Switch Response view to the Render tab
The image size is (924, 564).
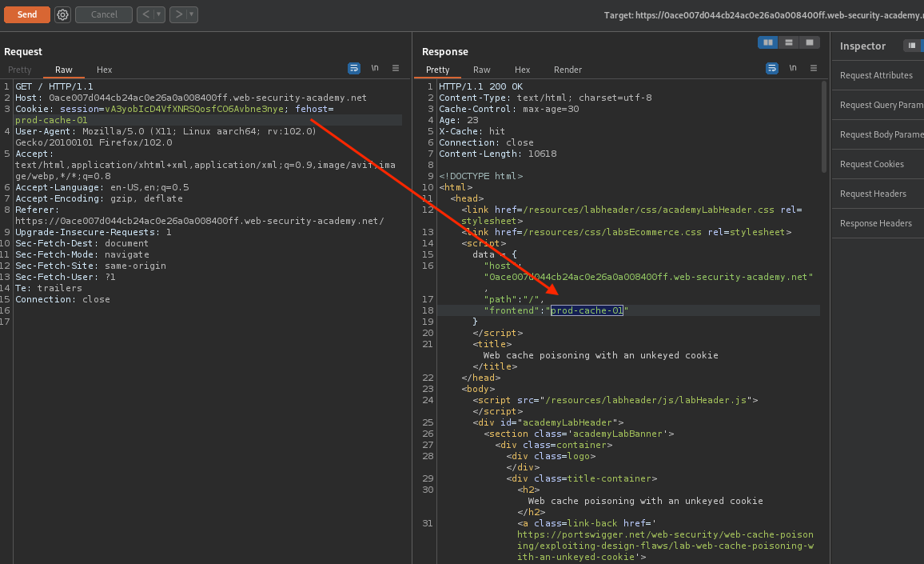coord(568,70)
